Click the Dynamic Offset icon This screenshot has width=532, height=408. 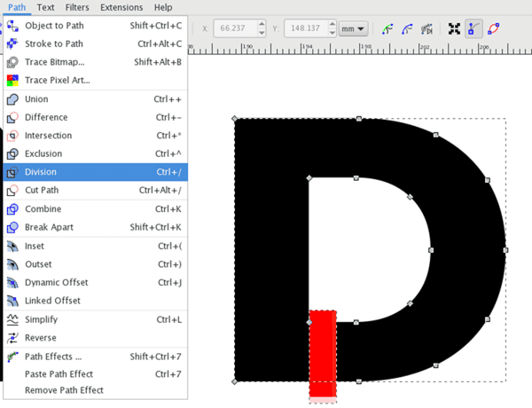[x=12, y=283]
